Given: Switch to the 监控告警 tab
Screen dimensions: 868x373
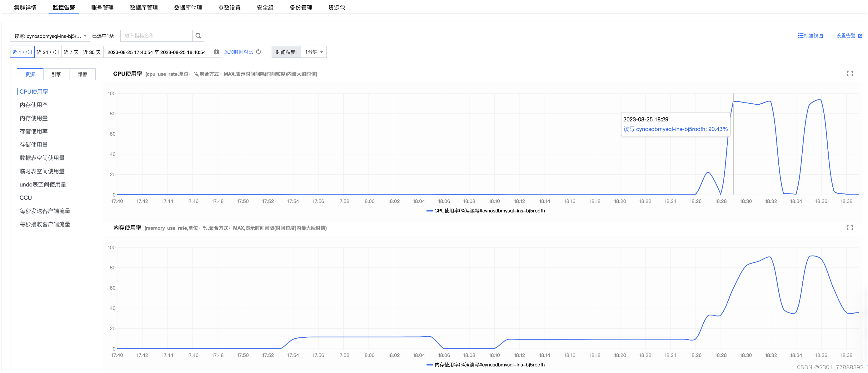Looking at the screenshot, I should click(x=64, y=7).
